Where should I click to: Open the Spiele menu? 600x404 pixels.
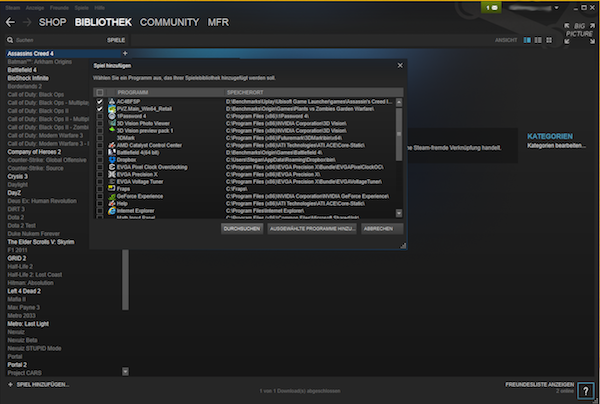coord(82,8)
